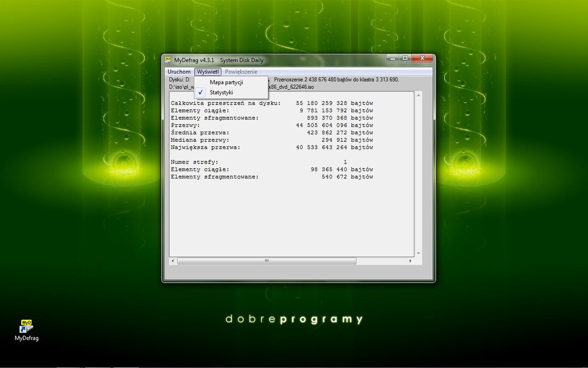Close the open Wyświetl menu

(208, 72)
